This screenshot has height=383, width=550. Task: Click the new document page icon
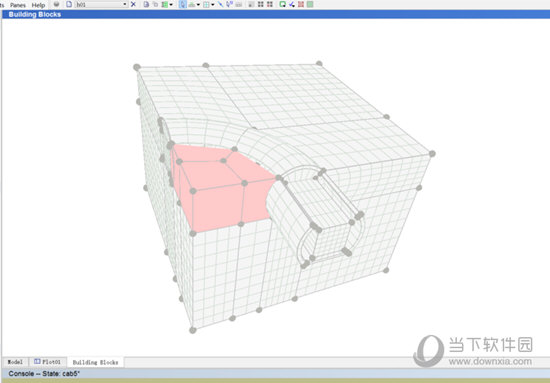[x=69, y=4]
